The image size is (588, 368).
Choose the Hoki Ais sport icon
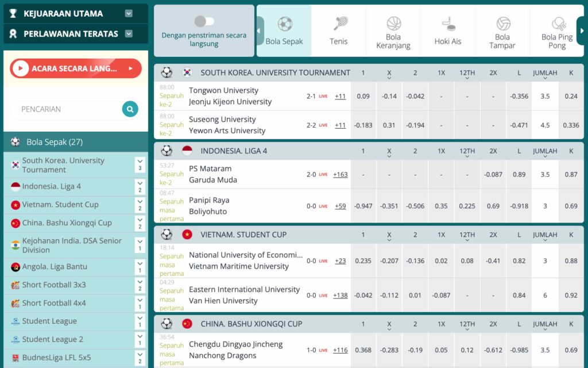point(448,24)
